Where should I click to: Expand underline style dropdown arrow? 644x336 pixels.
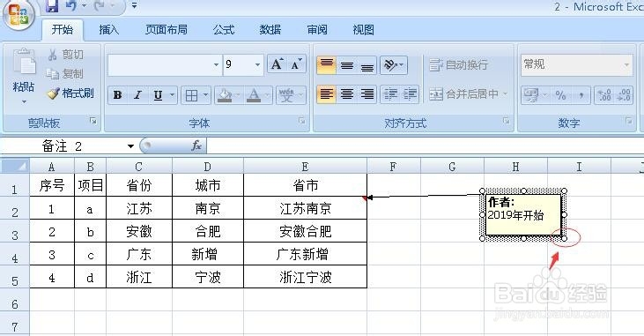click(173, 95)
